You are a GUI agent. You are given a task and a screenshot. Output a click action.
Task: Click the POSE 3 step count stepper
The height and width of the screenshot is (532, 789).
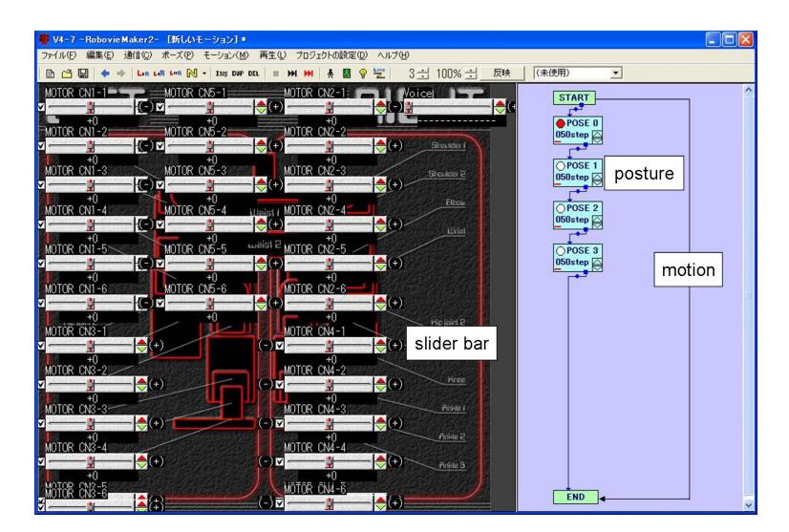pyautogui.click(x=597, y=265)
